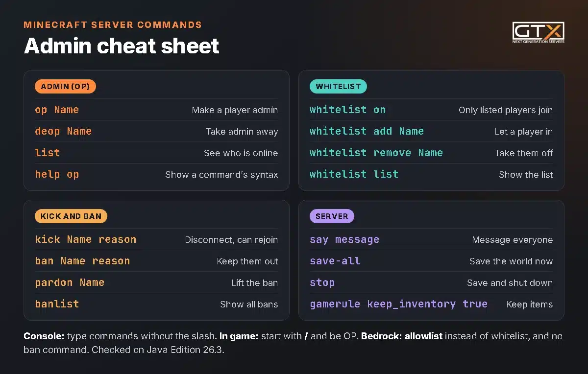
Task: Click the 'deop Name' command
Action: tap(63, 131)
